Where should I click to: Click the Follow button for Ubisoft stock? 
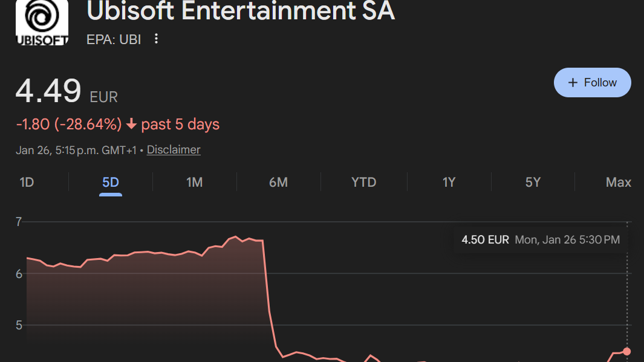(593, 82)
